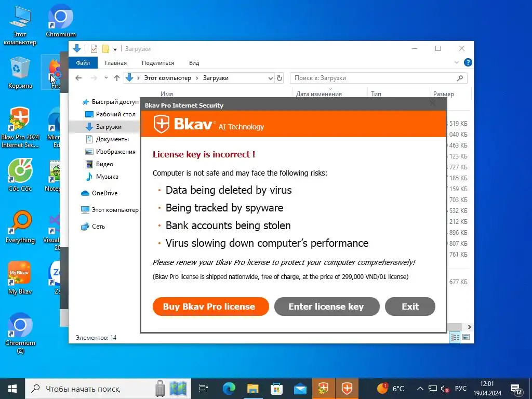The width and height of the screenshot is (532, 399).
Task: Click new folder icon in quick access toolbar
Action: tap(105, 49)
